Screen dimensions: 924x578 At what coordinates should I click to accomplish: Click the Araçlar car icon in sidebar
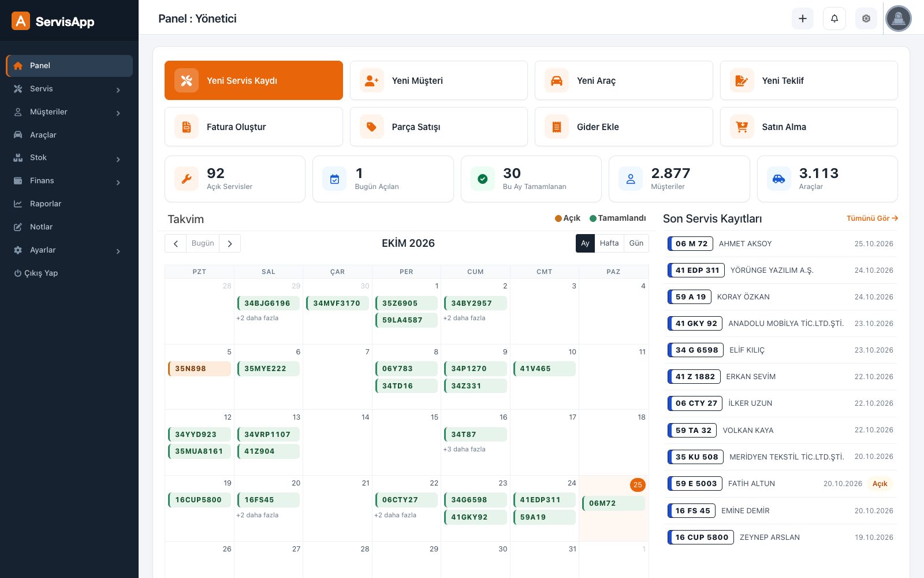(x=18, y=135)
